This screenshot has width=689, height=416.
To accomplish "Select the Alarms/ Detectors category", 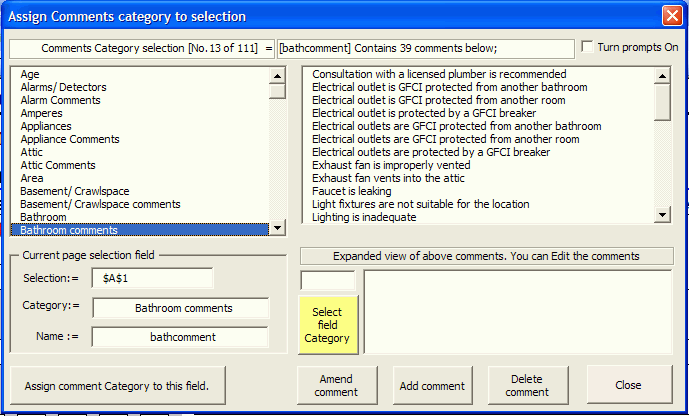I will (64, 87).
